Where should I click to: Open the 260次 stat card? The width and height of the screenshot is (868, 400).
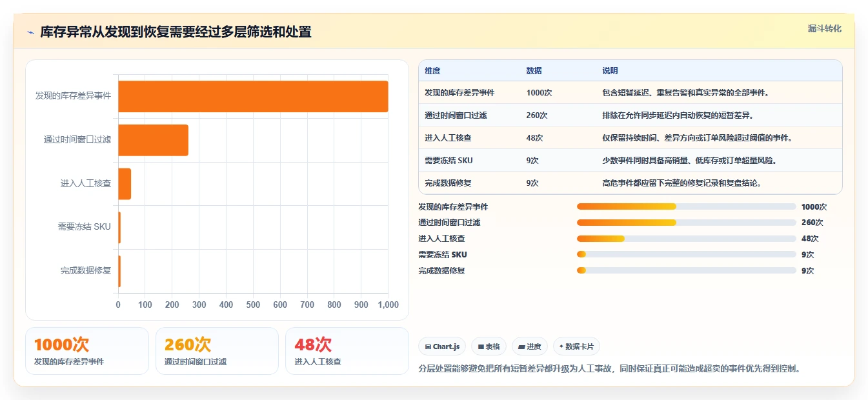point(217,351)
